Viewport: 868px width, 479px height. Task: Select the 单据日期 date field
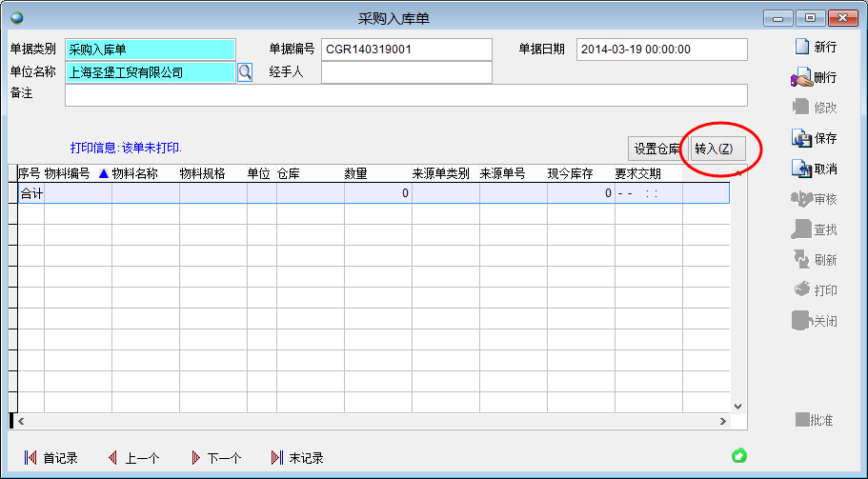click(661, 50)
